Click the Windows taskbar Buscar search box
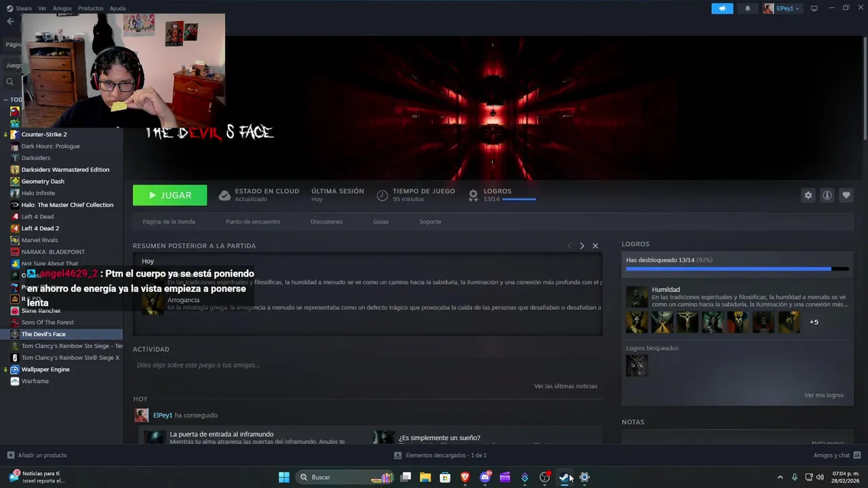Viewport: 868px width, 488px height. click(x=345, y=477)
